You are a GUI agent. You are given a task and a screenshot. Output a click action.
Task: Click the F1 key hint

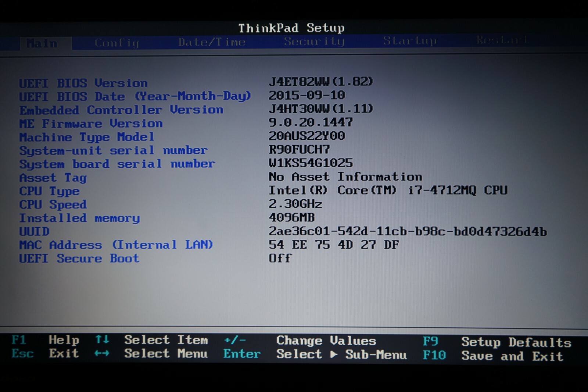pos(19,339)
